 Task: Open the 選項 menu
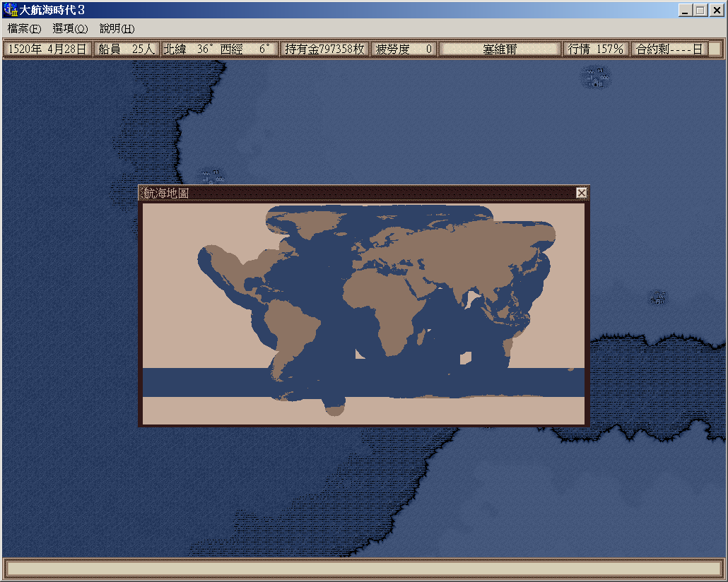point(69,29)
